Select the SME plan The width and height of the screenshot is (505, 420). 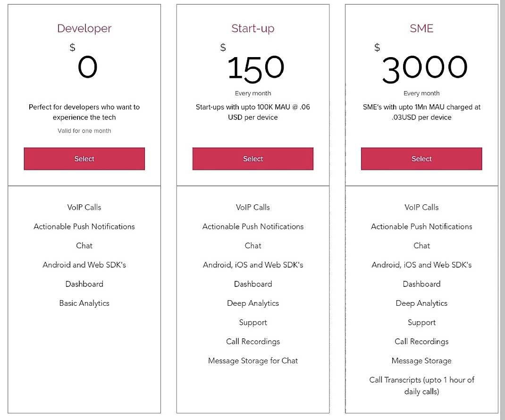click(x=421, y=159)
